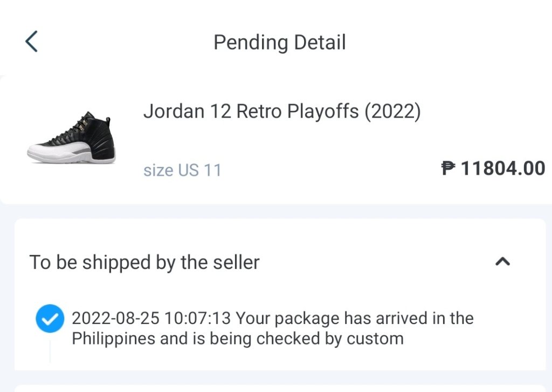Viewport: 552px width, 392px height.
Task: Tap the size US 11 label
Action: click(x=182, y=170)
